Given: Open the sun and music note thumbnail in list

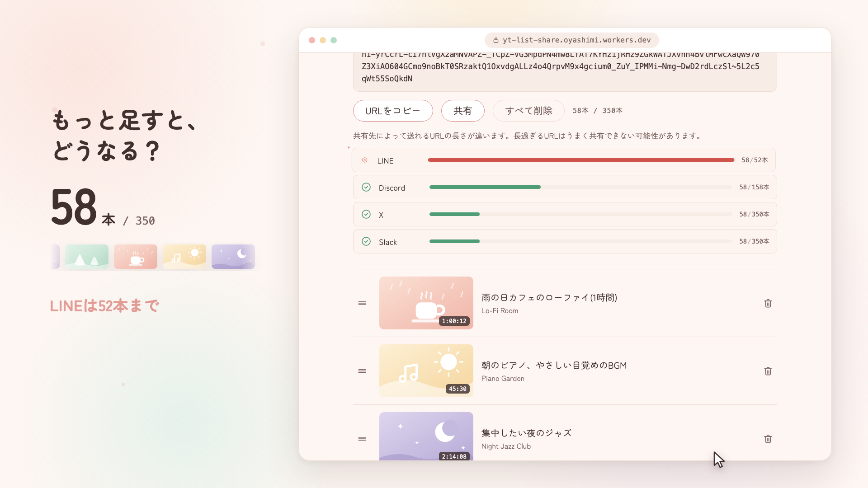Looking at the screenshot, I should click(x=426, y=371).
